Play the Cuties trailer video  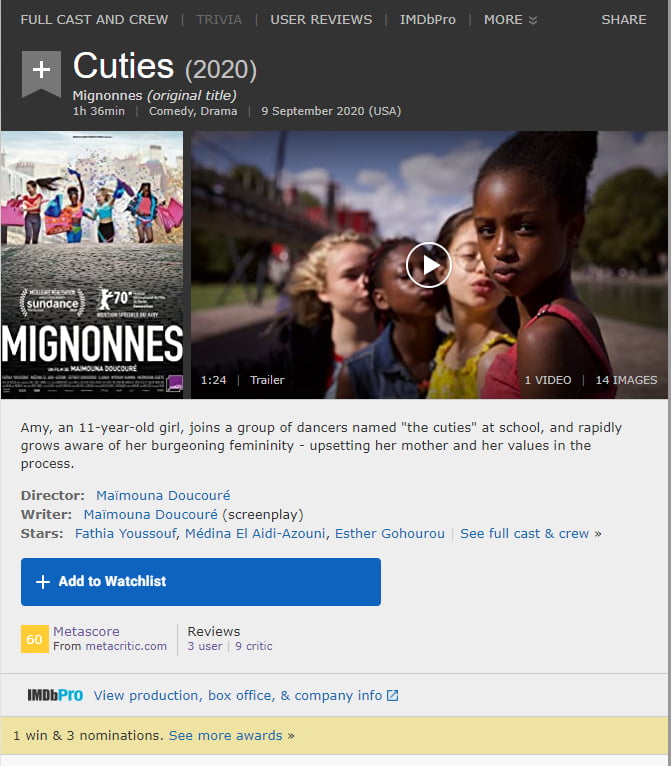coord(429,265)
